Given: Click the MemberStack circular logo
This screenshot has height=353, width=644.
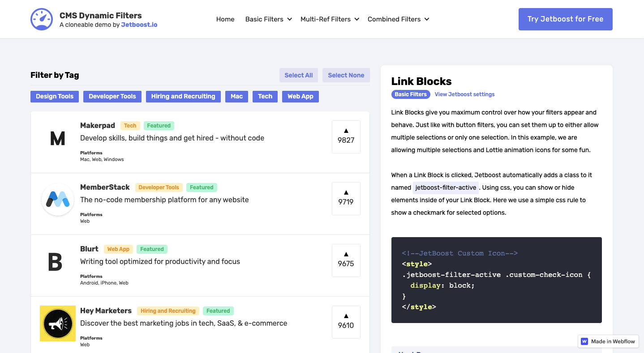Looking at the screenshot, I should tap(57, 199).
